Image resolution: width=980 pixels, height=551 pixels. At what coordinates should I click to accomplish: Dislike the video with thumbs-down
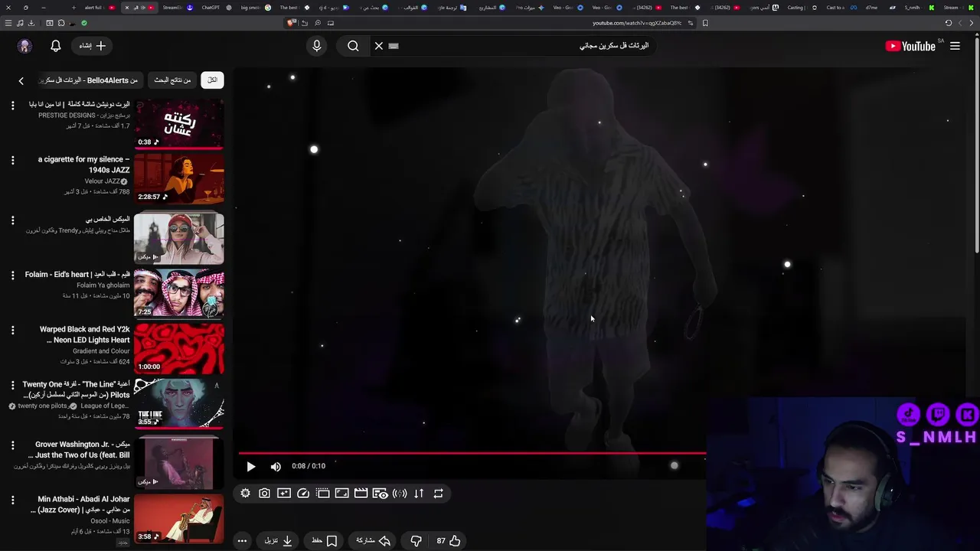click(x=416, y=540)
